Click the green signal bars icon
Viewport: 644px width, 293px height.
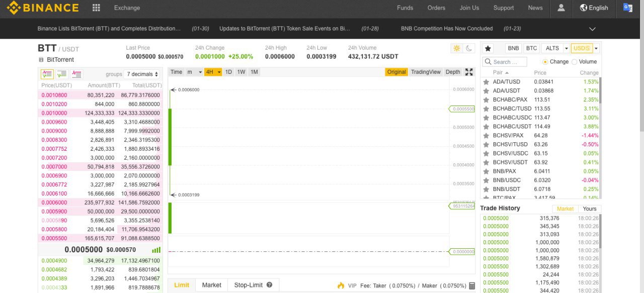pos(156,250)
